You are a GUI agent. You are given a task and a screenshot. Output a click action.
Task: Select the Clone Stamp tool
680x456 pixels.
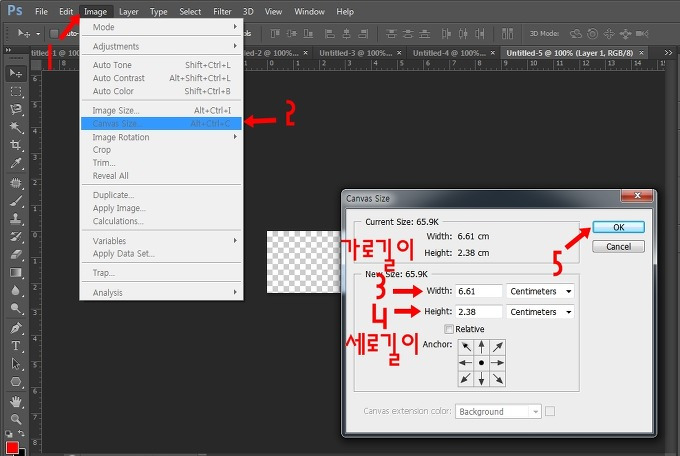coord(16,219)
